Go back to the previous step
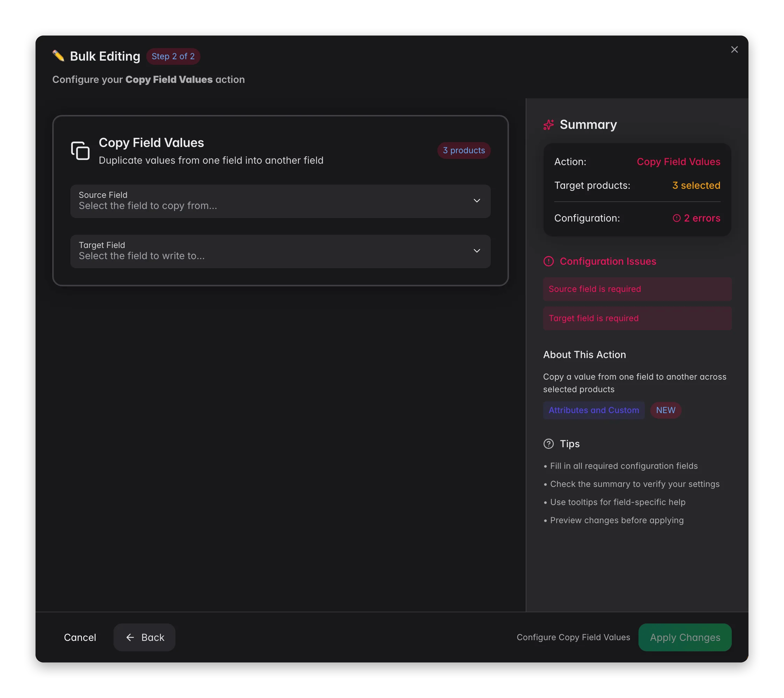This screenshot has height=698, width=784. tap(144, 637)
